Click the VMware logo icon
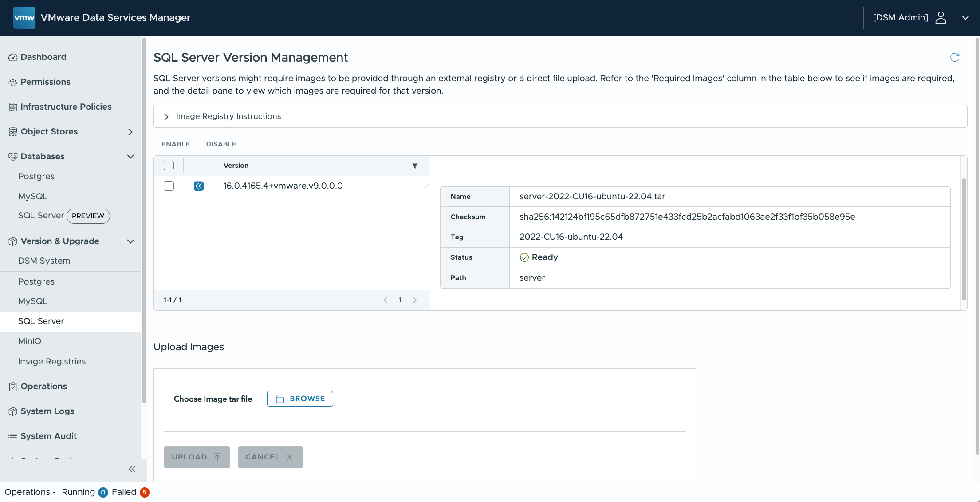The width and height of the screenshot is (980, 502). [24, 18]
